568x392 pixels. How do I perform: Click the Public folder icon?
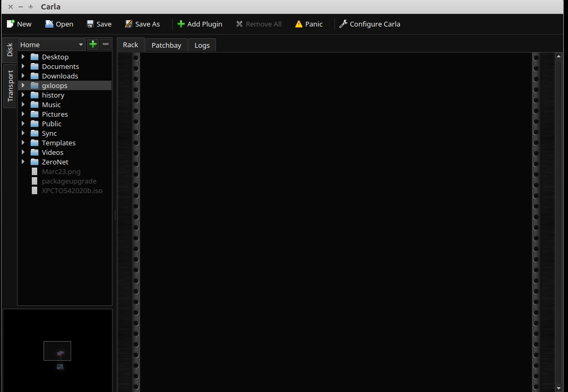(35, 124)
